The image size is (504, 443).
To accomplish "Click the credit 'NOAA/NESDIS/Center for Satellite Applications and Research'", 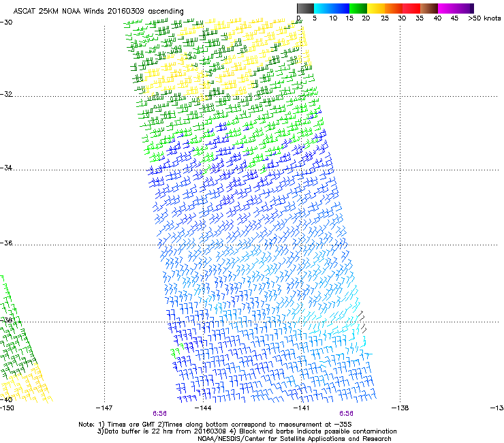I will click(x=294, y=439).
